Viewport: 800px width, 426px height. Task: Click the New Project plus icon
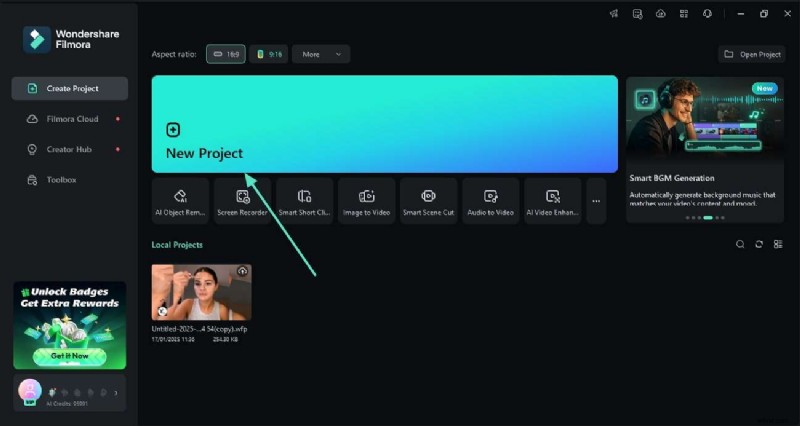(x=173, y=130)
